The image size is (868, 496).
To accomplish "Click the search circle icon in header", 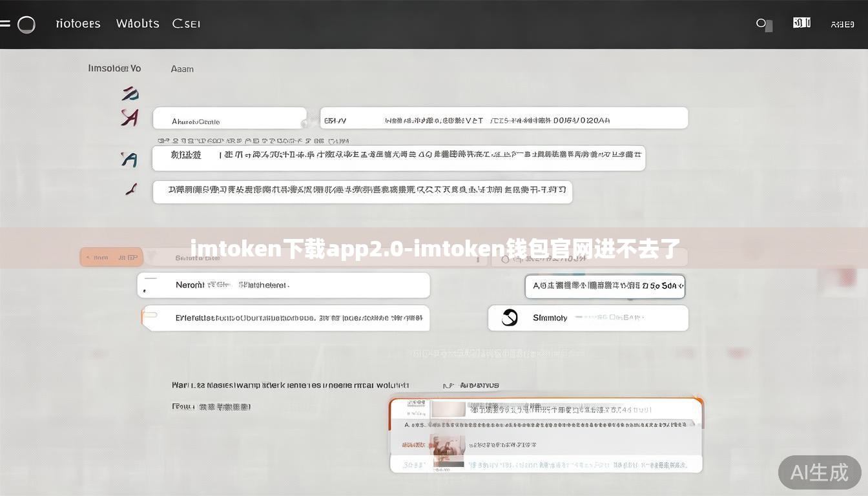I will tap(761, 24).
